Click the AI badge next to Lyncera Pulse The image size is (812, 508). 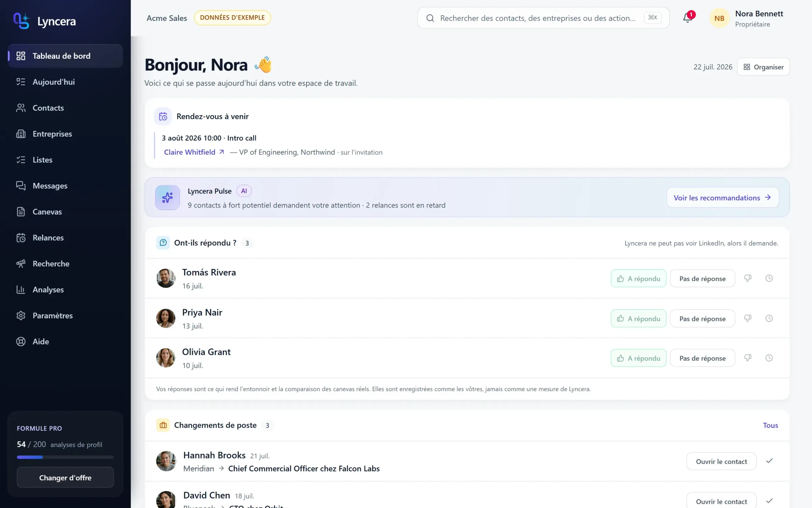click(244, 191)
